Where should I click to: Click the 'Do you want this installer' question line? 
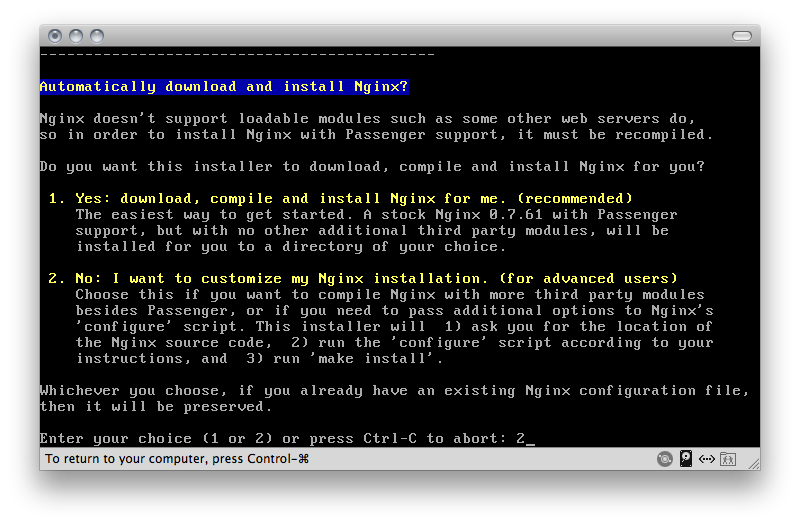pos(372,167)
